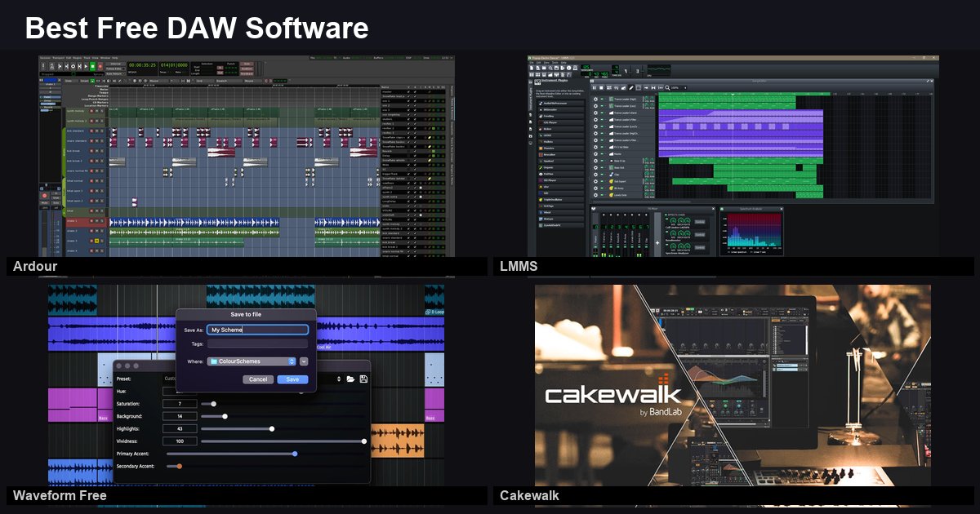Expand the 100% zoom dropdown in Song Editor
Screen dimensions: 980x514
(685, 87)
